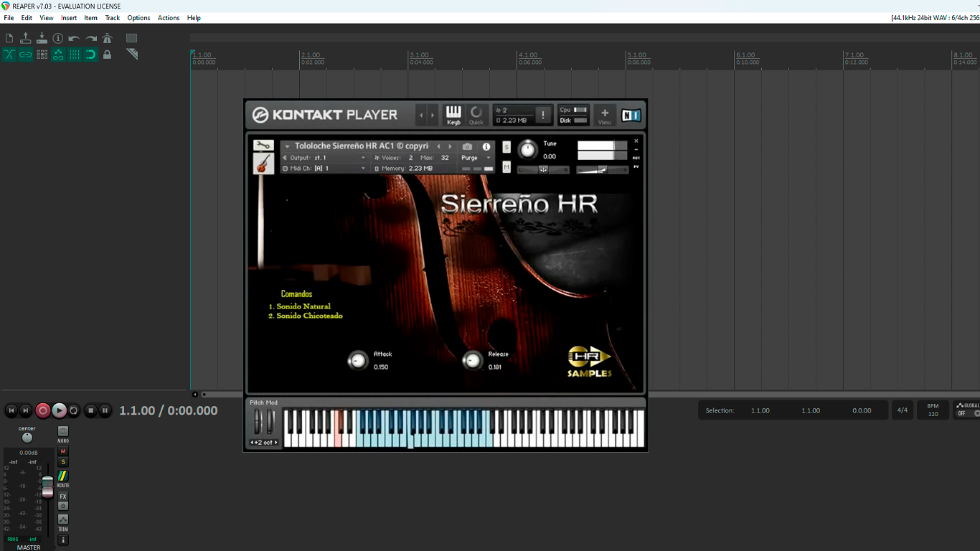Click the +2 oct keyboard transpose control

[x=264, y=443]
